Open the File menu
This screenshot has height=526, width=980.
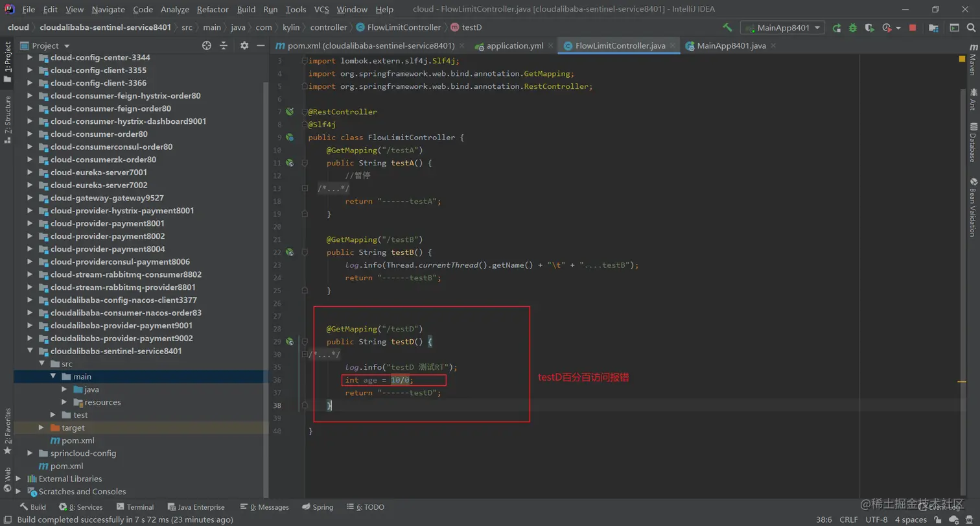pos(29,9)
